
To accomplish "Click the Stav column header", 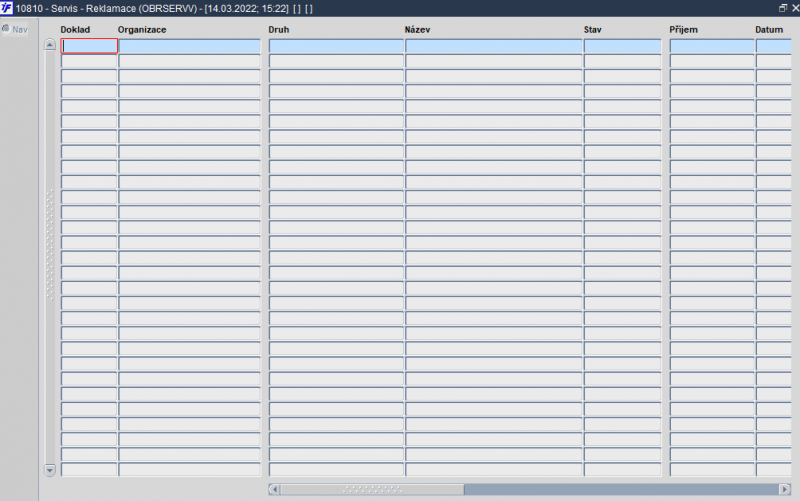I will (592, 30).
